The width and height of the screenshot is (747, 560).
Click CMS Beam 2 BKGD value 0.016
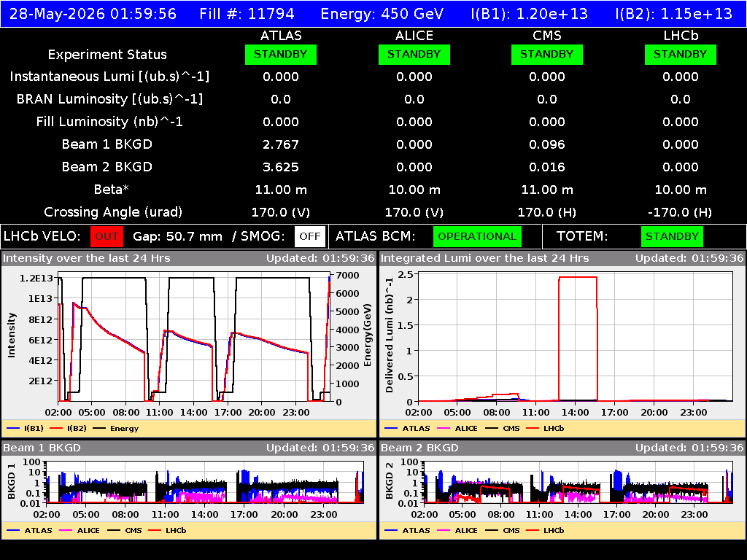(547, 167)
